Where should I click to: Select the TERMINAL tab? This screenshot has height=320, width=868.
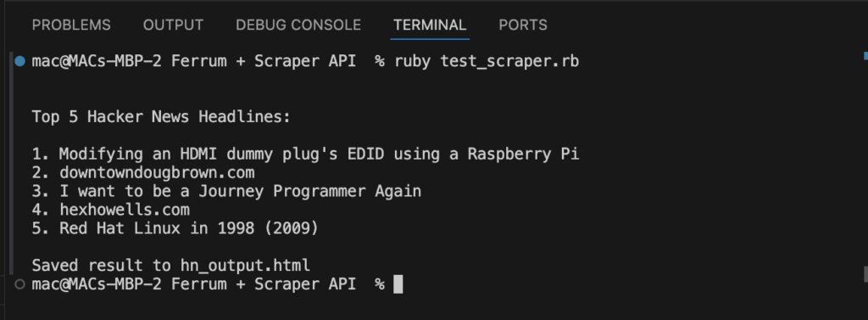(430, 25)
